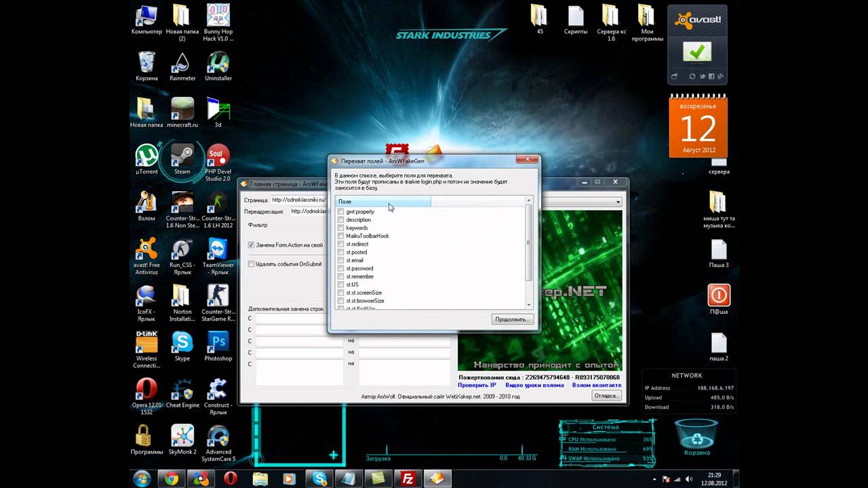Screen dimensions: 868x488
Task: Click the field list scroll-down arrow
Action: coord(529,305)
